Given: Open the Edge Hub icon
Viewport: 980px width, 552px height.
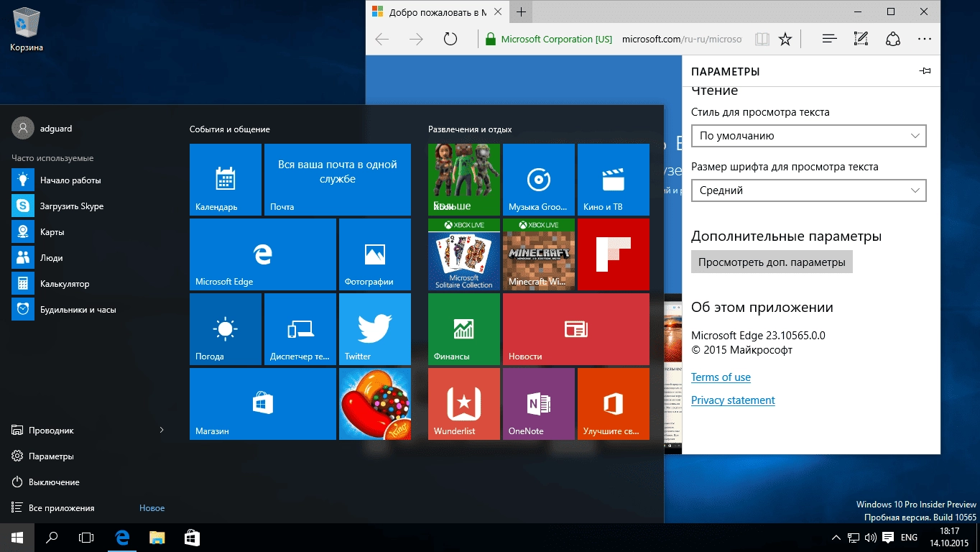Looking at the screenshot, I should click(x=830, y=39).
